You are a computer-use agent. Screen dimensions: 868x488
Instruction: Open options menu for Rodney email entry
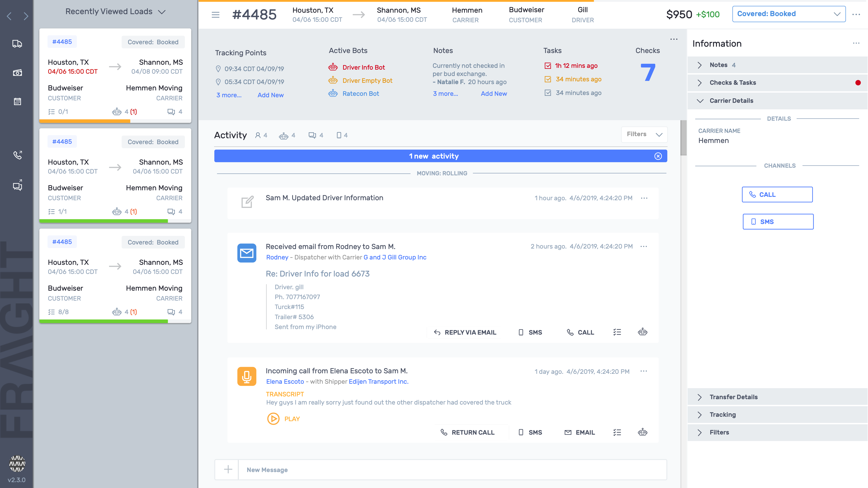click(x=644, y=247)
